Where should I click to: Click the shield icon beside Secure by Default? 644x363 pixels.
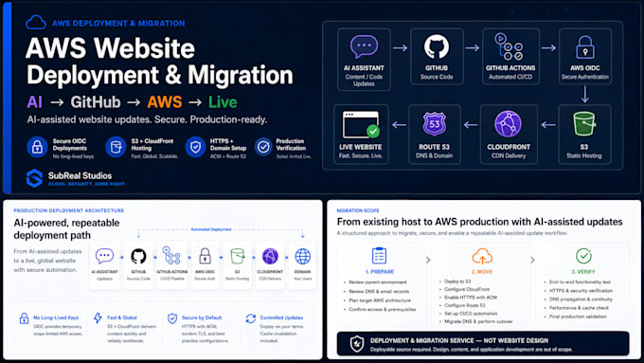point(172,318)
